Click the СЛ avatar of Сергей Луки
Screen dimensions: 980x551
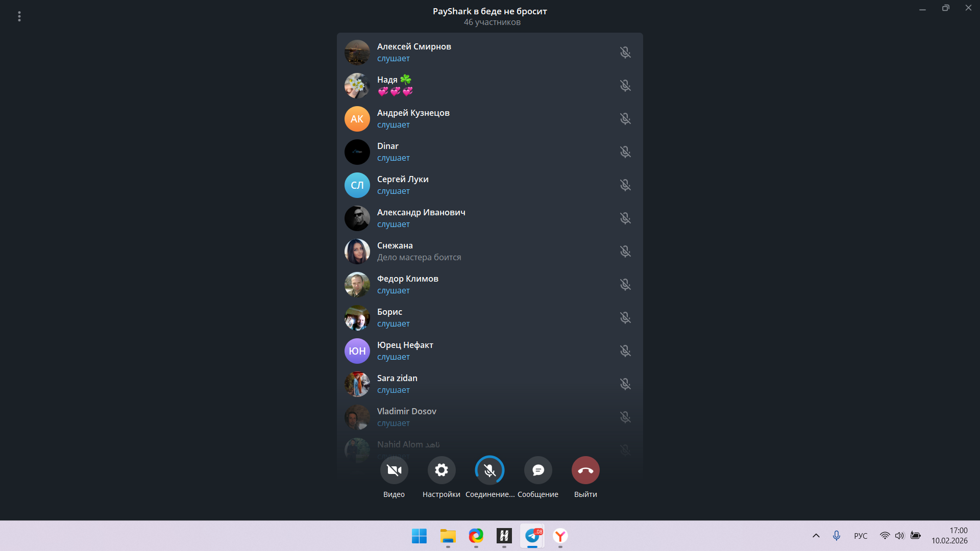coord(357,185)
